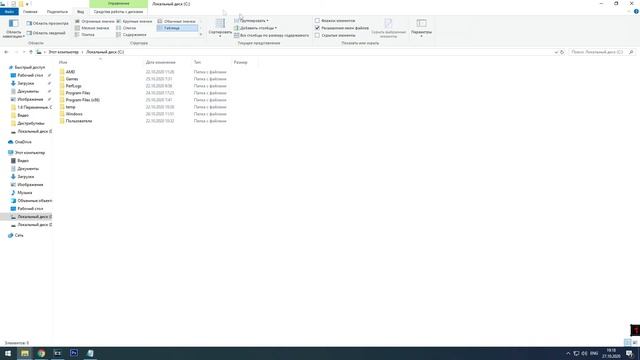
Task: Go up one folder level
Action: pyautogui.click(x=31, y=52)
